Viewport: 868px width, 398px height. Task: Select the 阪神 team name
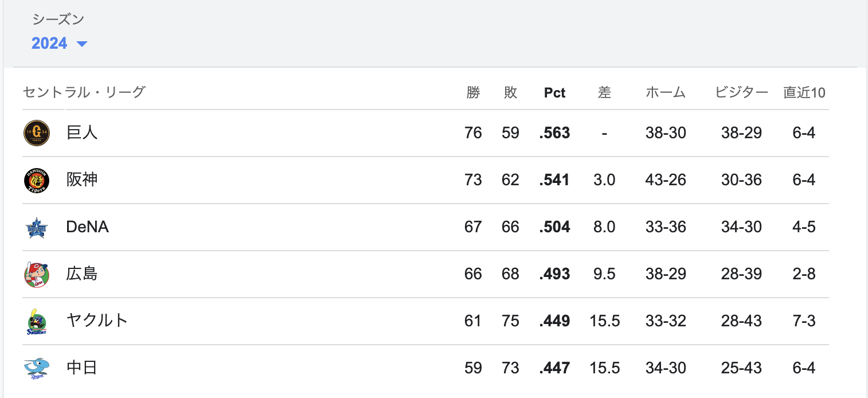coord(82,180)
